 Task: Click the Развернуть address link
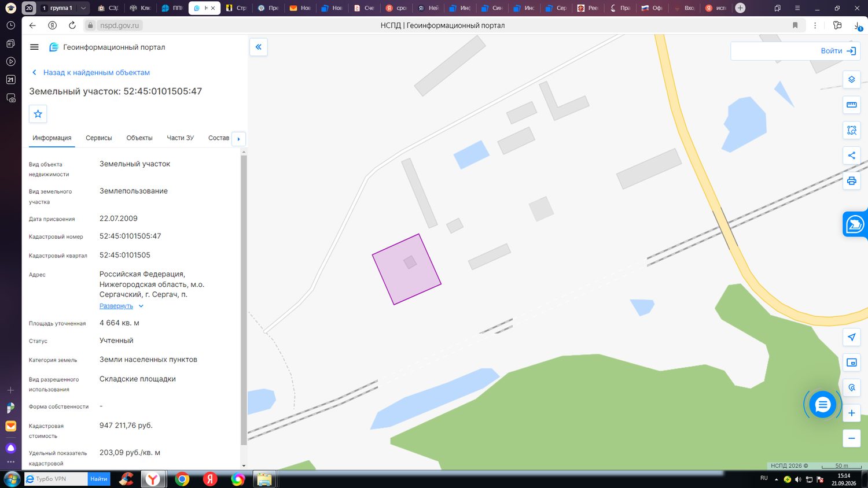click(x=116, y=306)
